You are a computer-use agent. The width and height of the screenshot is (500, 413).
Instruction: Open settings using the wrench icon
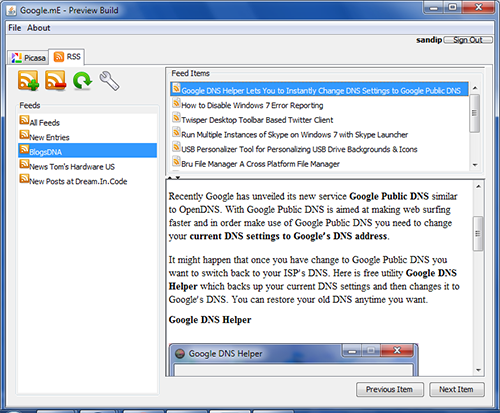click(109, 81)
